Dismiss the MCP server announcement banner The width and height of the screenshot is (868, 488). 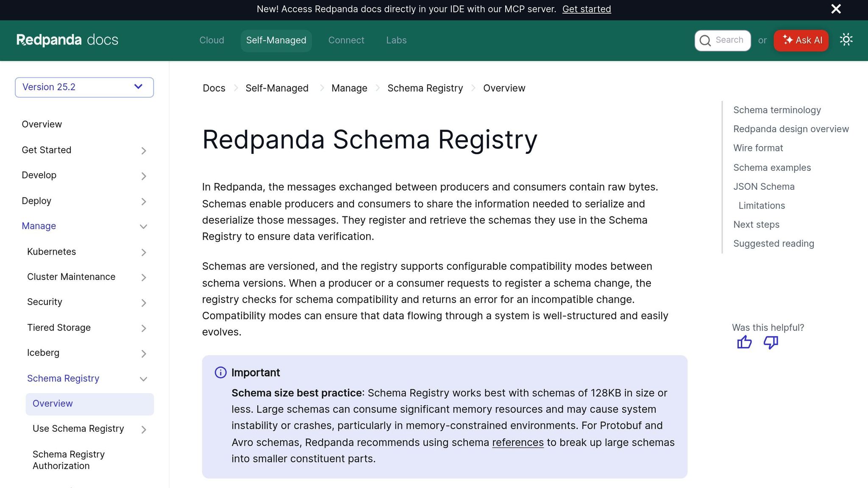836,9
